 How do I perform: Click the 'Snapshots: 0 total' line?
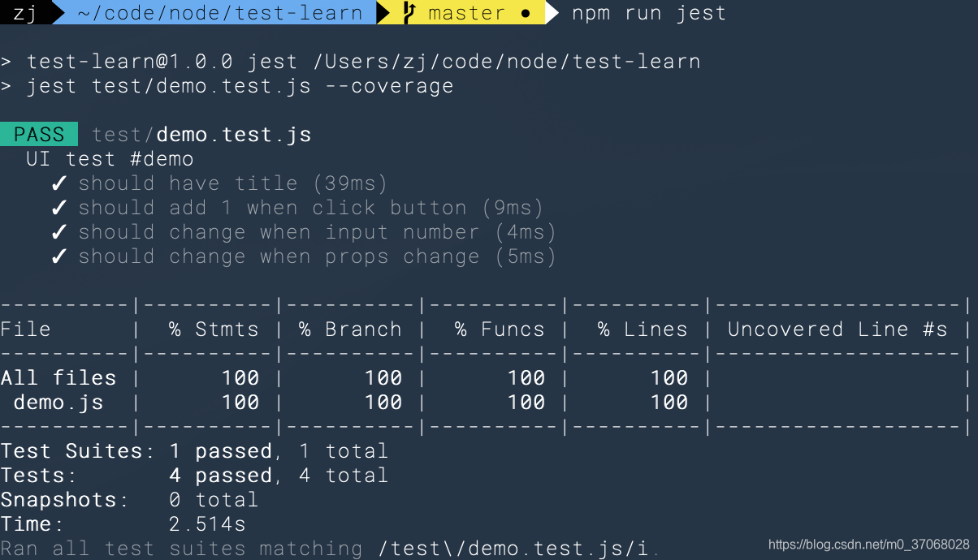(x=129, y=500)
